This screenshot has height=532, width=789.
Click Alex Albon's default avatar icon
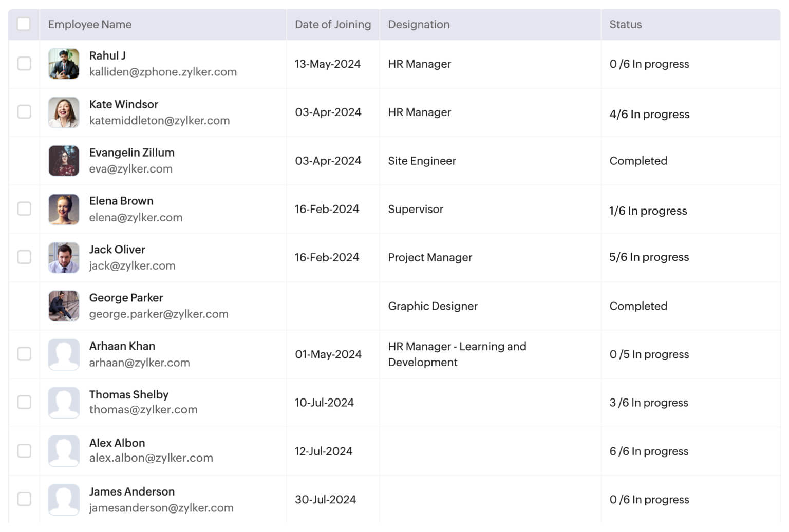pos(64,451)
